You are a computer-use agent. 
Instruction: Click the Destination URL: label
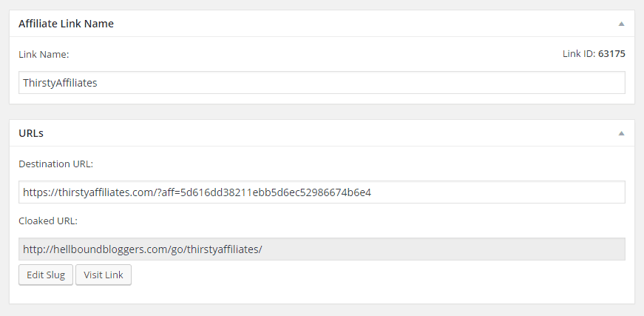56,164
